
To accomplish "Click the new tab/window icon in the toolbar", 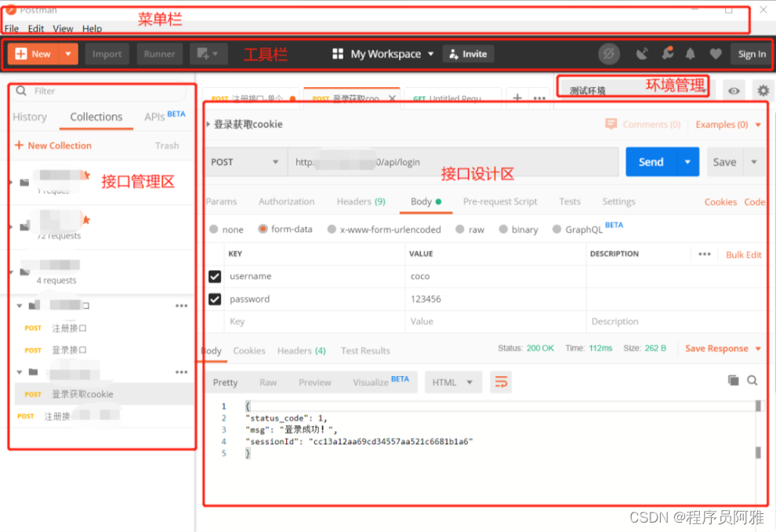I will 209,54.
